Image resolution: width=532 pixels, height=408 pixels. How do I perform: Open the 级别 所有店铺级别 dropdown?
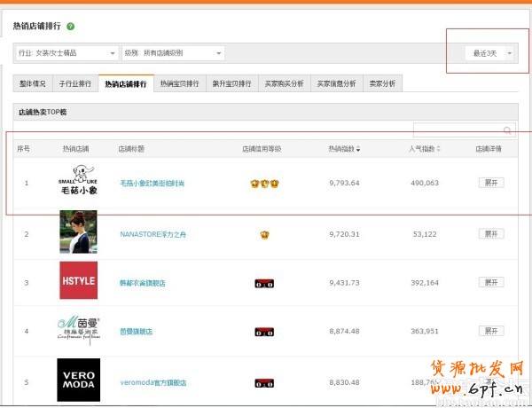coord(174,53)
